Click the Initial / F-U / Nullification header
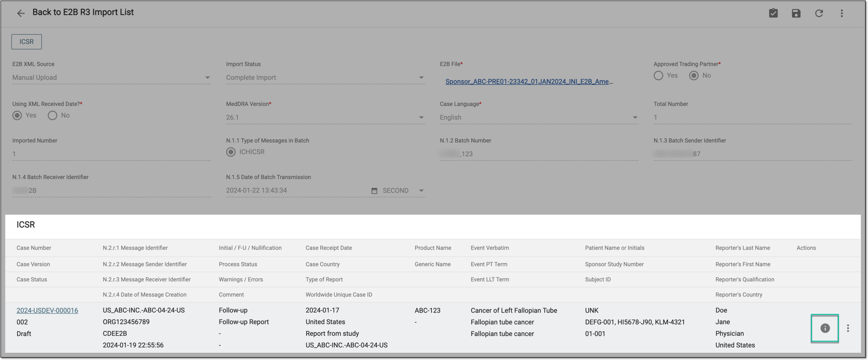The image size is (868, 360). point(250,248)
